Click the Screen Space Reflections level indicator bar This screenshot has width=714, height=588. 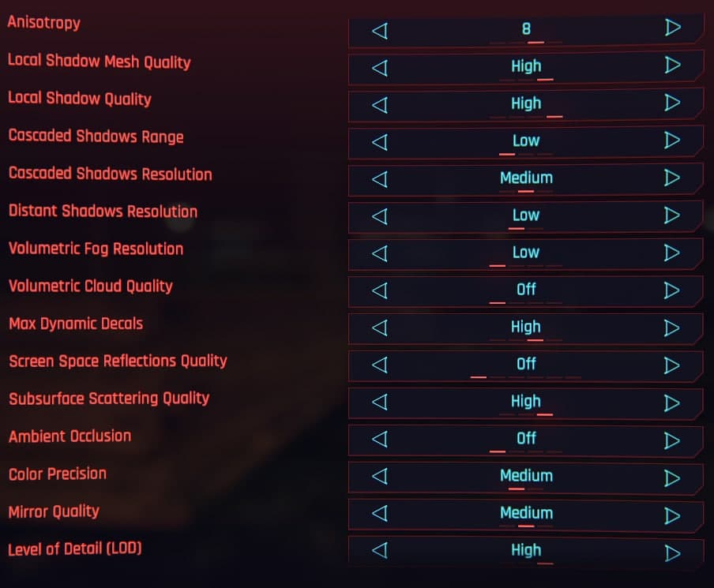[x=526, y=377]
